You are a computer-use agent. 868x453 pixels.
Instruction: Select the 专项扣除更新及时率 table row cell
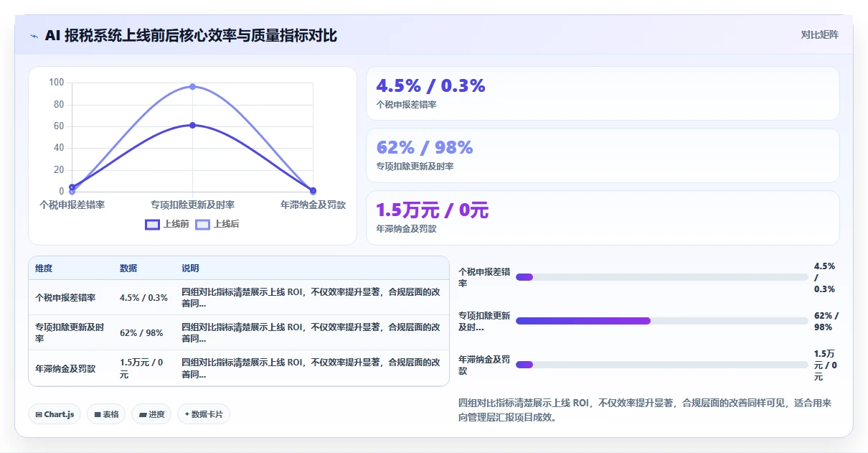[x=71, y=332]
